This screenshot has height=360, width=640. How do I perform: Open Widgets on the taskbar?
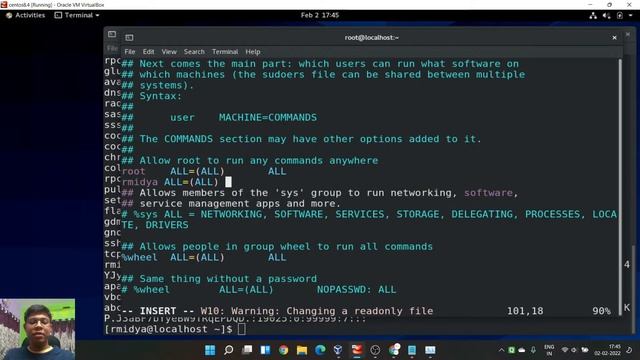(x=265, y=350)
